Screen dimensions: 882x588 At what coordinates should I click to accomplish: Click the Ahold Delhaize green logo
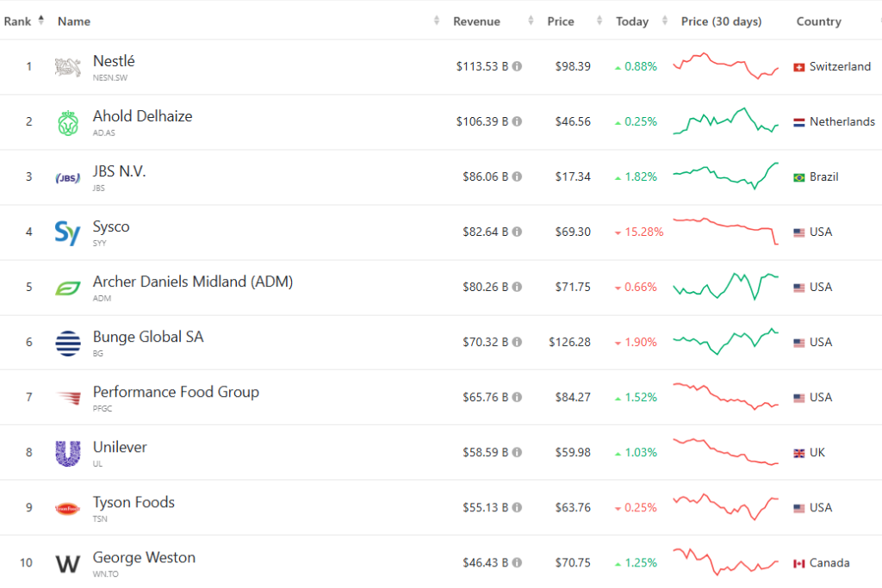pos(68,122)
